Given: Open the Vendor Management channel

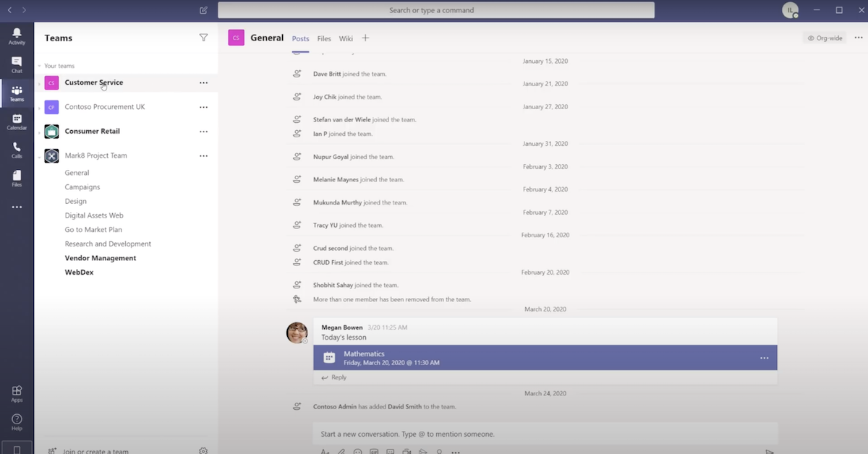Looking at the screenshot, I should 101,258.
